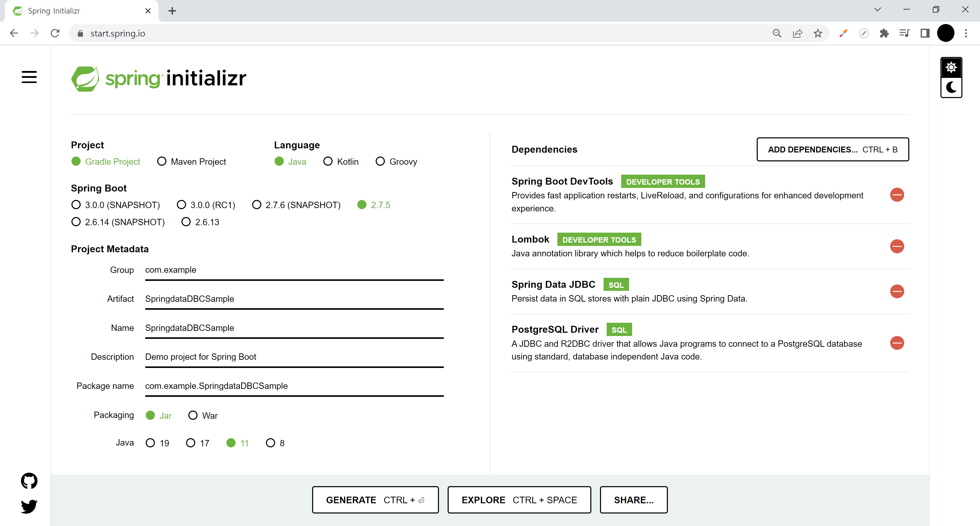Choose Kotlin as the language
980x526 pixels.
click(327, 161)
